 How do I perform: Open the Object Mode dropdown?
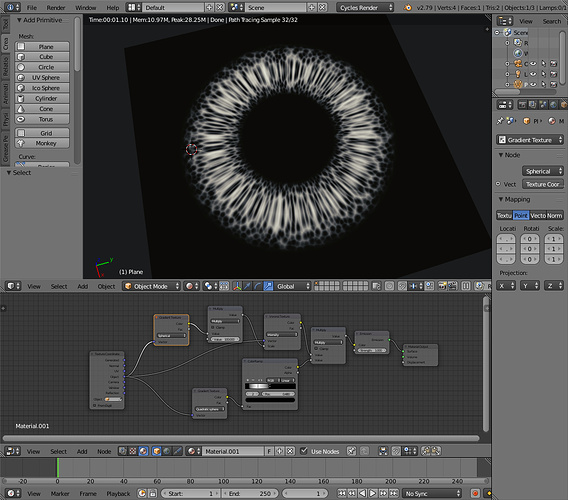point(151,286)
